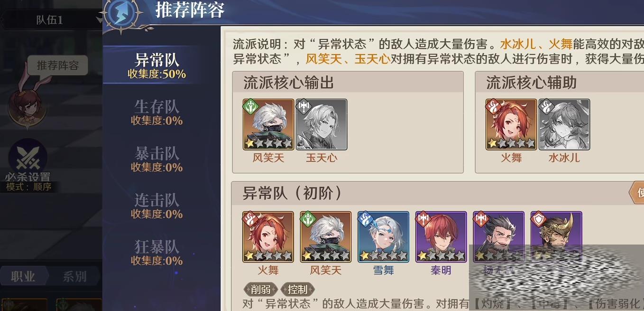Open the 连击队 lineup tab
This screenshot has height=311, width=644.
click(157, 206)
